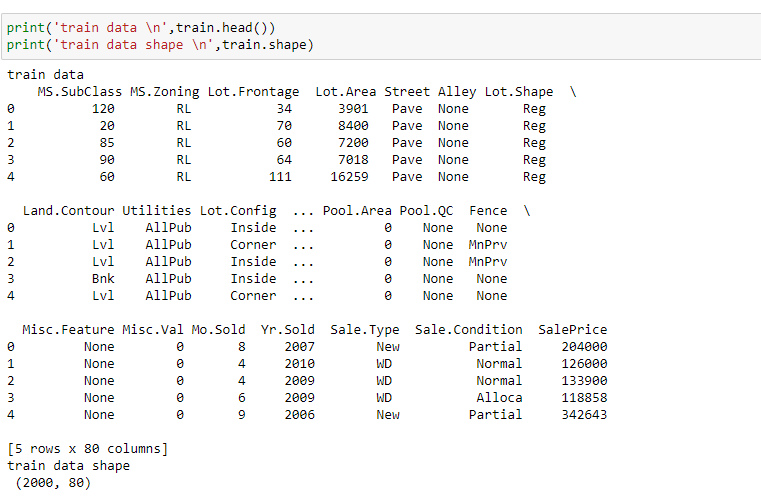
Task: Click the code cell input area
Action: coord(381,36)
